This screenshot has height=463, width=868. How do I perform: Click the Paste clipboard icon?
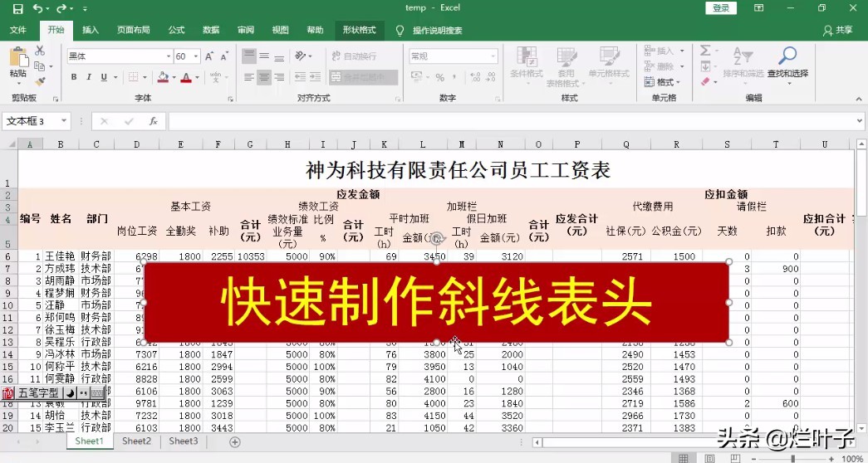click(x=18, y=57)
